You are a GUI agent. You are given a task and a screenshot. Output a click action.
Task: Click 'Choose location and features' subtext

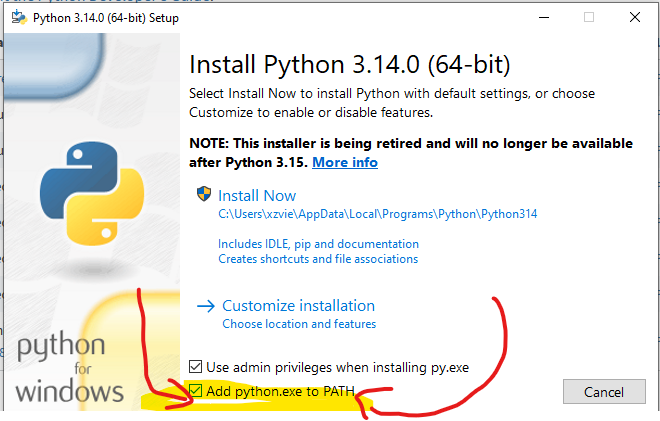point(299,324)
